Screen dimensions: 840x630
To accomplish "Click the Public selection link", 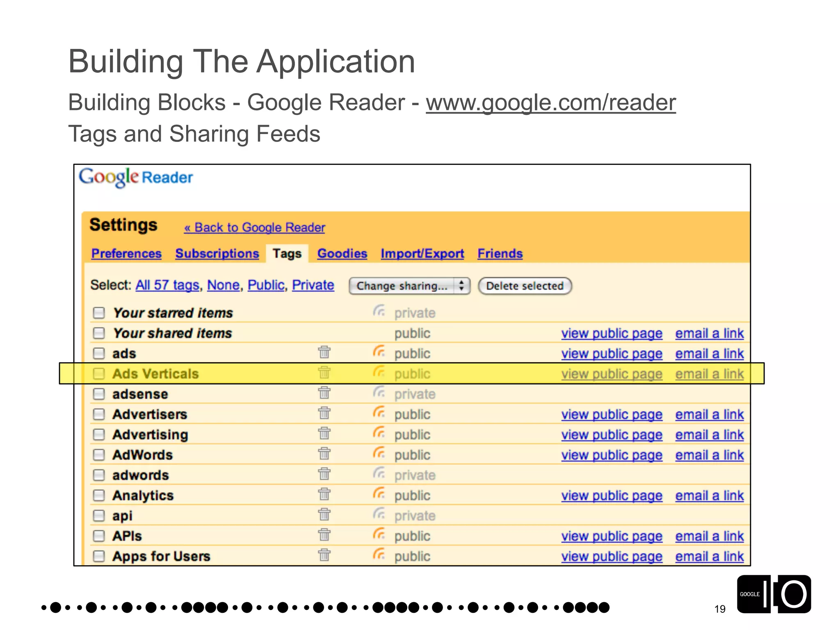I will (x=266, y=285).
